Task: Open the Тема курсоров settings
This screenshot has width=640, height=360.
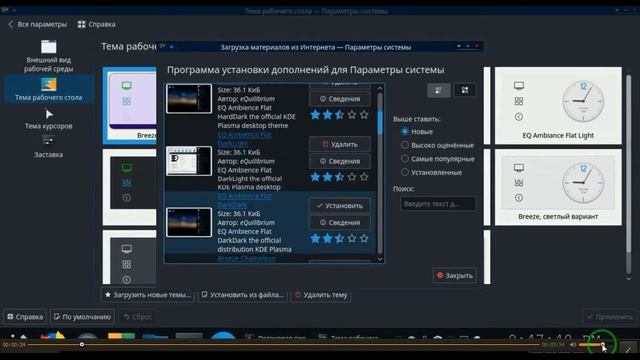Action: [x=49, y=119]
